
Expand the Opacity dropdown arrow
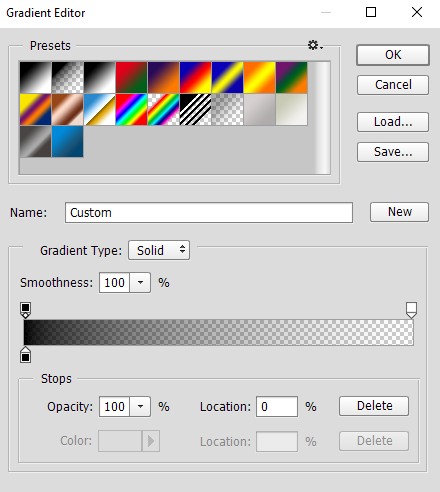(140, 407)
